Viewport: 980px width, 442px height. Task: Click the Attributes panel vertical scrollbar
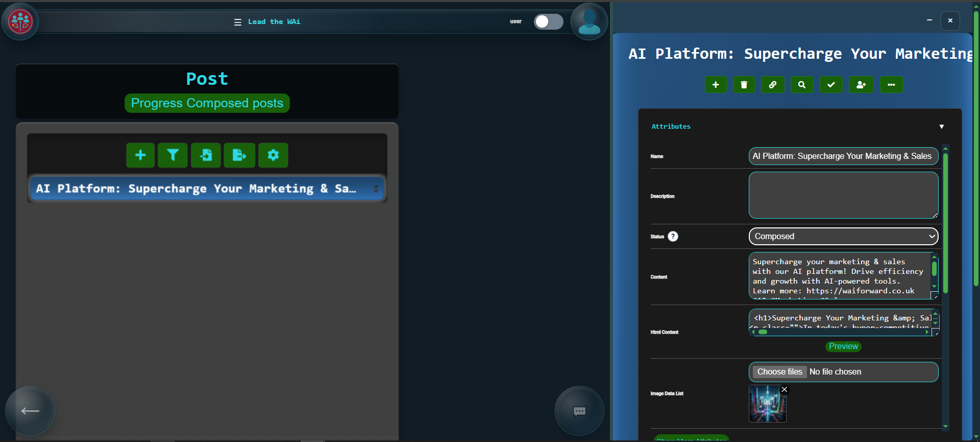tap(945, 223)
